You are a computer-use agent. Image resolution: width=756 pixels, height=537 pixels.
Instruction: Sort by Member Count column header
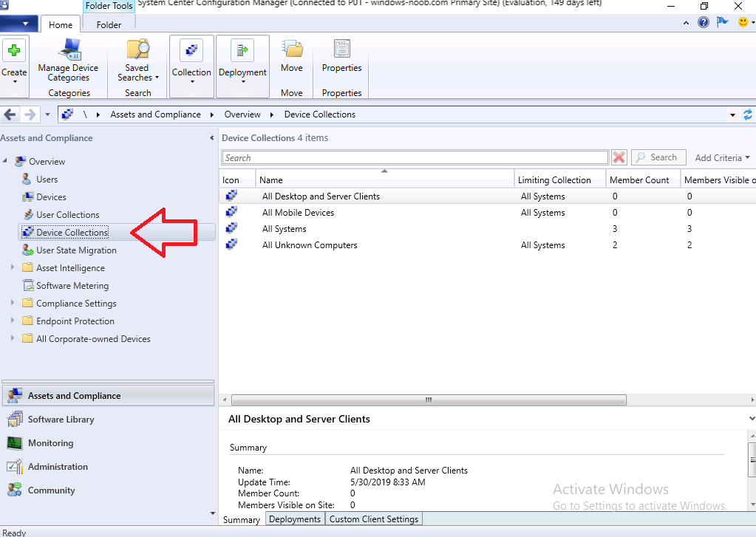coord(643,179)
